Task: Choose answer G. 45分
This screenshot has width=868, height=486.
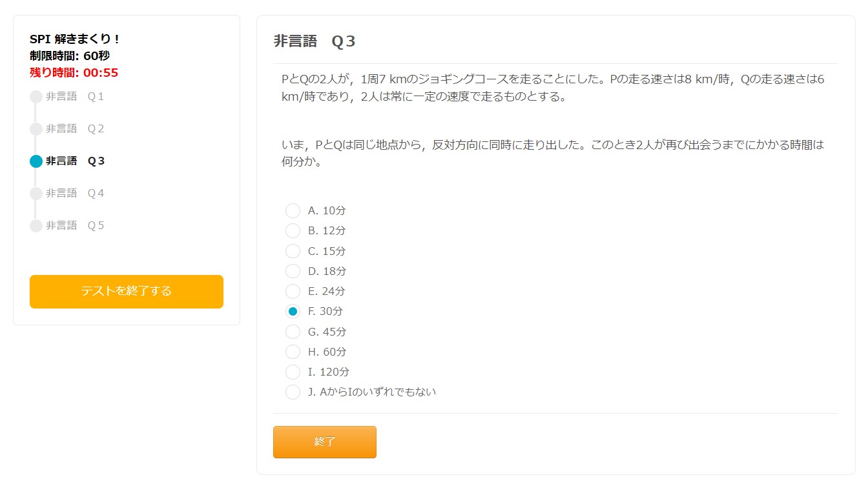Action: point(293,332)
